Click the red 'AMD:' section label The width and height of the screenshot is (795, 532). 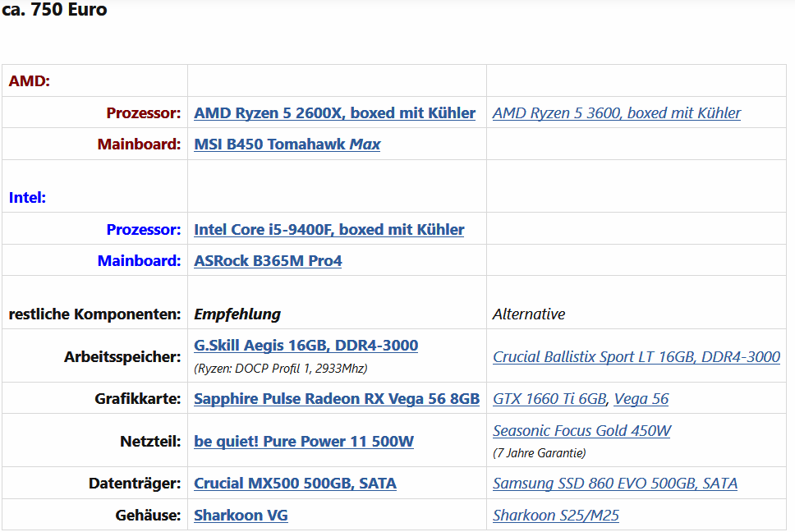pyautogui.click(x=30, y=81)
